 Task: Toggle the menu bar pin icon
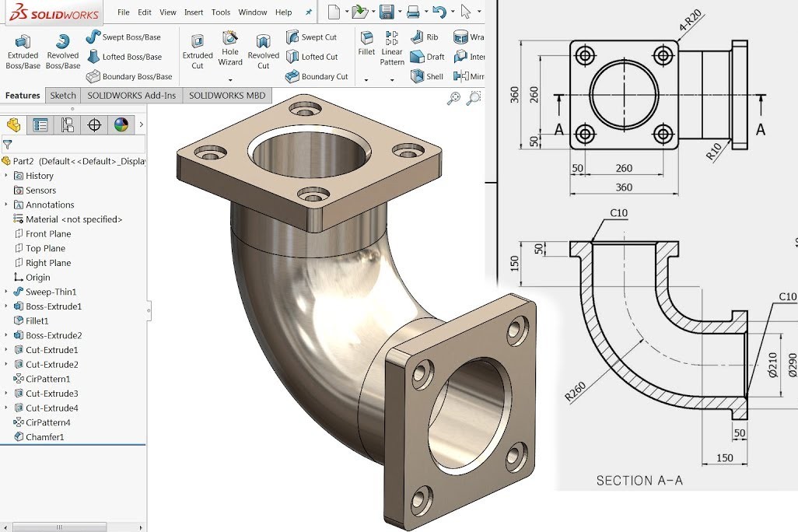coord(309,12)
